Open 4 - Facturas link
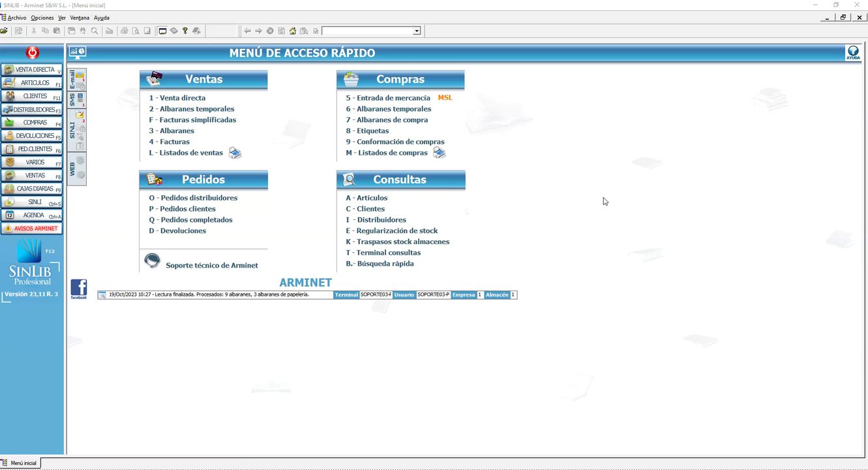Image resolution: width=868 pixels, height=470 pixels. coord(170,142)
